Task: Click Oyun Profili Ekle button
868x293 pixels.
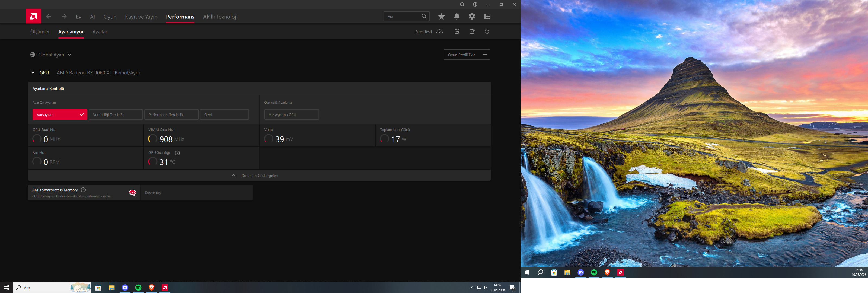Action: pyautogui.click(x=467, y=55)
